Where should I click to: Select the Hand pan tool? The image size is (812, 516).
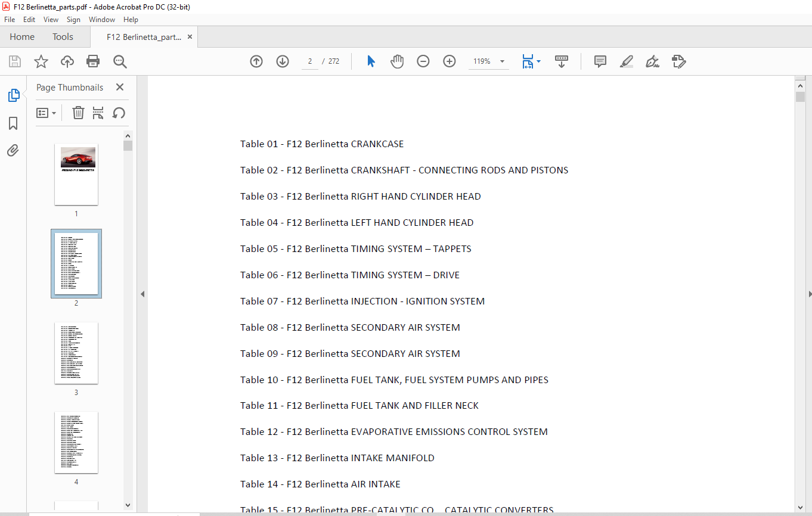click(x=397, y=61)
